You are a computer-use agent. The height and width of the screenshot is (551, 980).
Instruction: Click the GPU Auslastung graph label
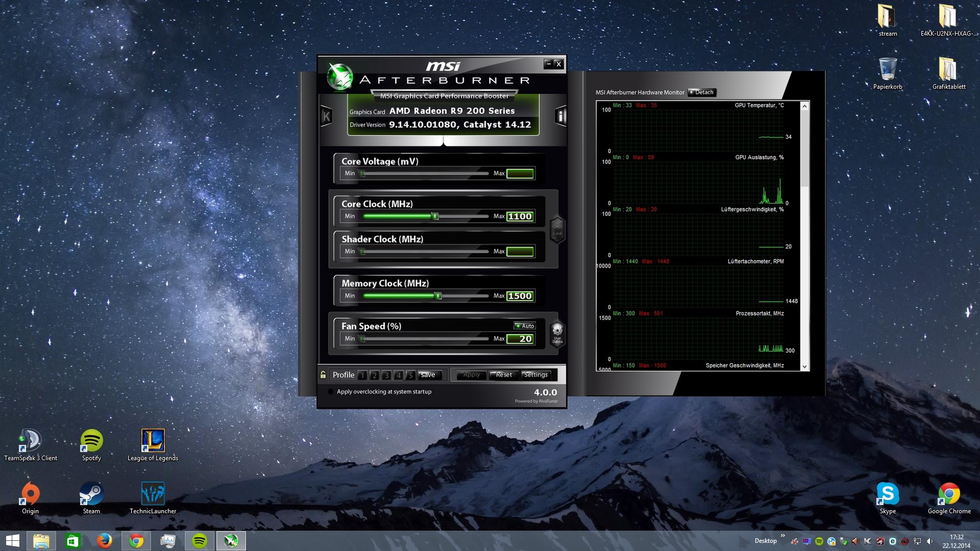(x=759, y=157)
